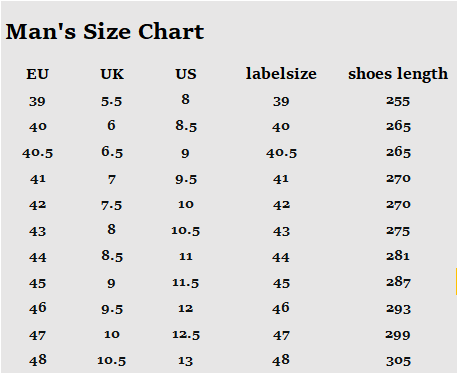Select EU size 39 cell
The width and height of the screenshot is (457, 373).
pos(37,101)
